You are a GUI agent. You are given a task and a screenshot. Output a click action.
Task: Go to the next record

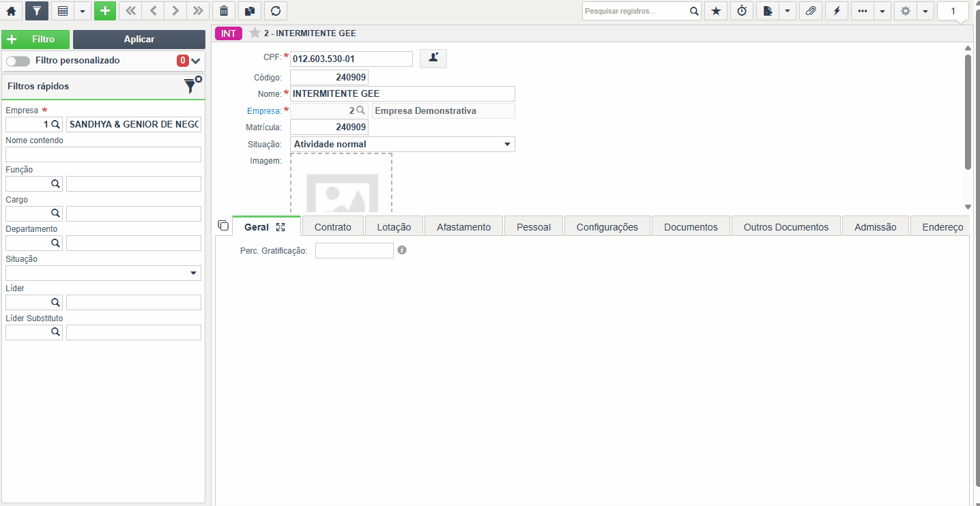click(175, 11)
